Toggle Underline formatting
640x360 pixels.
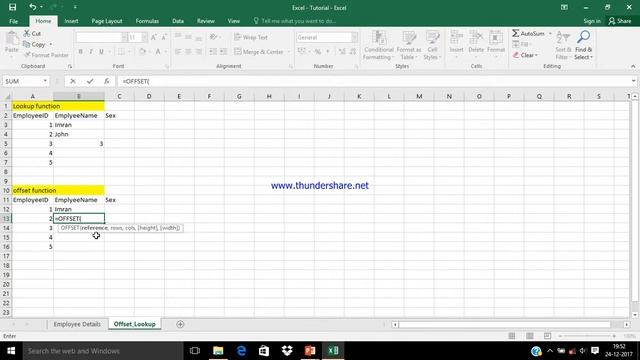point(101,51)
